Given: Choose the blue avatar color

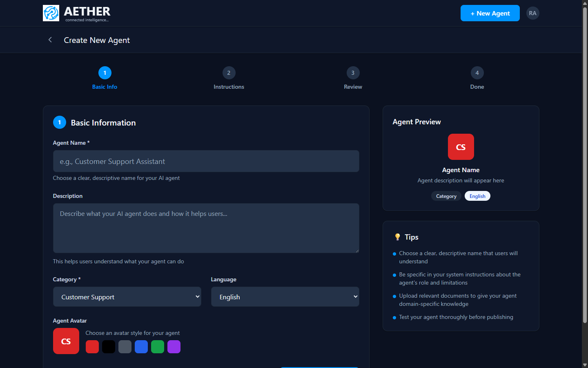Looking at the screenshot, I should tap(141, 347).
